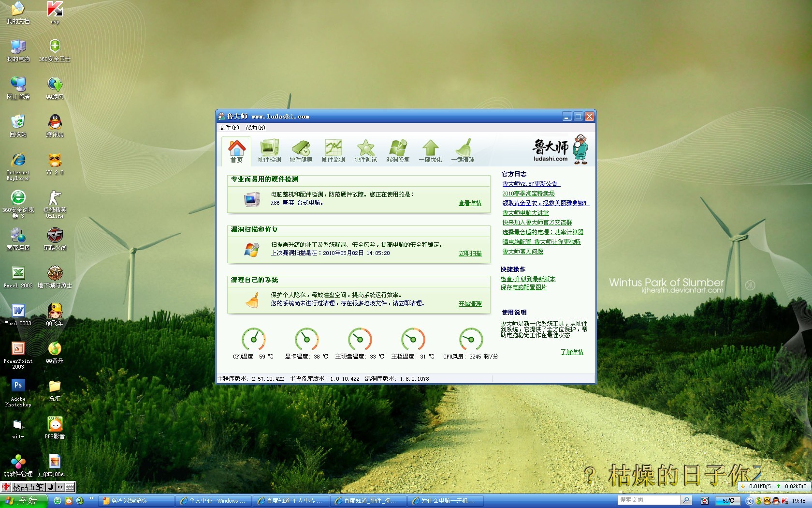
Task: Open the 文件(F) menu
Action: pyautogui.click(x=229, y=128)
